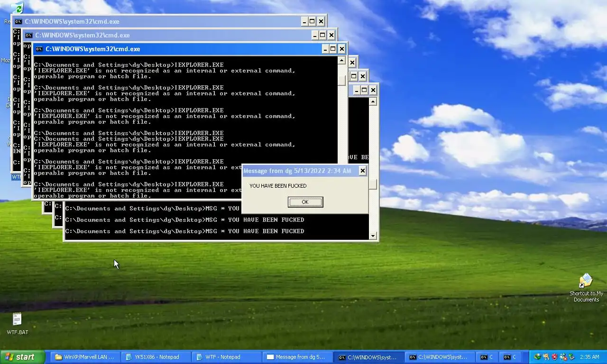
Task: Open the Windows Messenger tray icon
Action: [563, 357]
